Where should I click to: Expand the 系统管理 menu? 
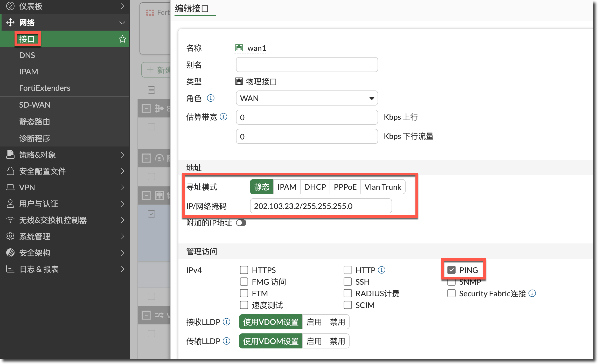click(122, 236)
